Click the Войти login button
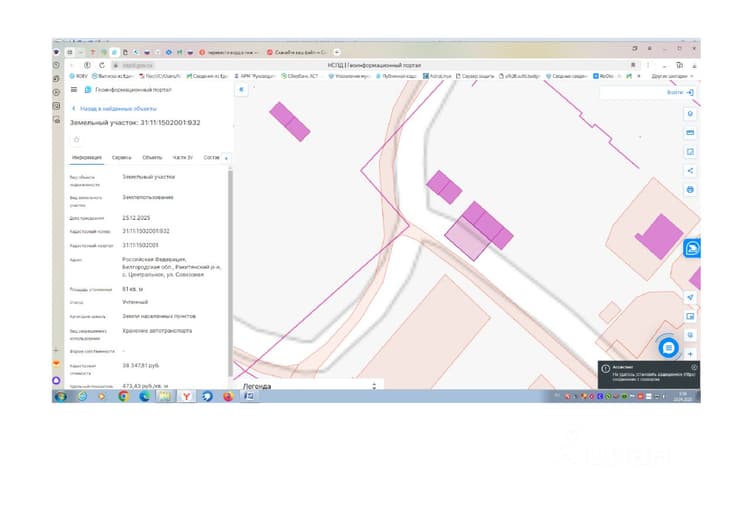 680,92
